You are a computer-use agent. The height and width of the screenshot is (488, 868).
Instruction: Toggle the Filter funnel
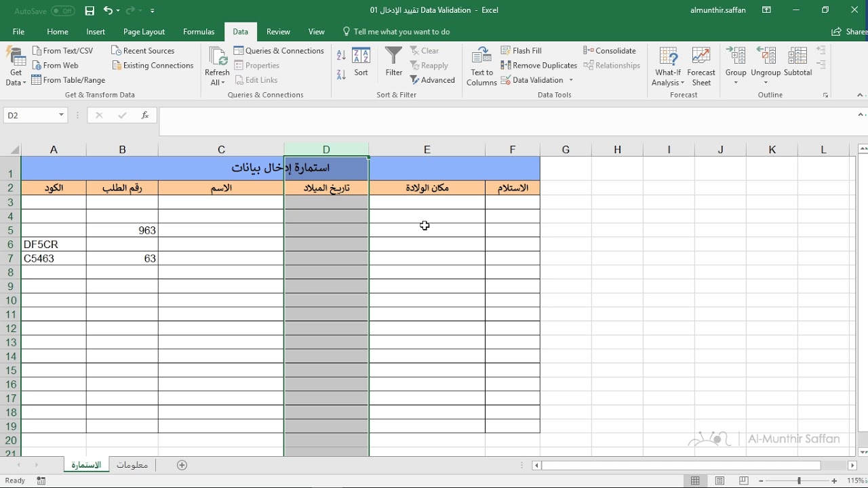coord(394,62)
